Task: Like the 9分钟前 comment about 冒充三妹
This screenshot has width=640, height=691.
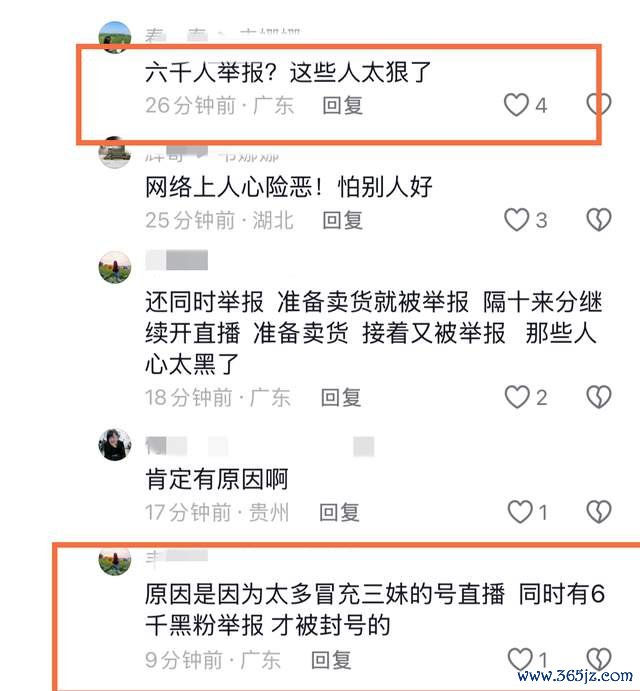Action: click(520, 659)
